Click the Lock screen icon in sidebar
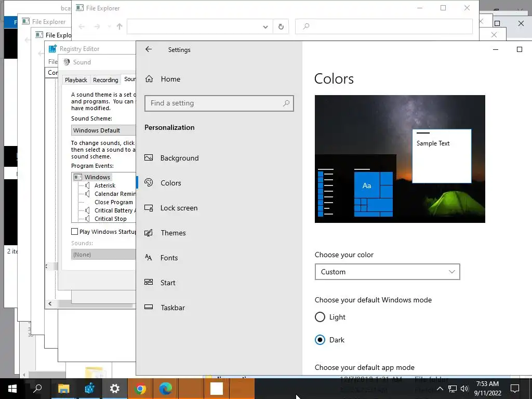 (x=149, y=208)
